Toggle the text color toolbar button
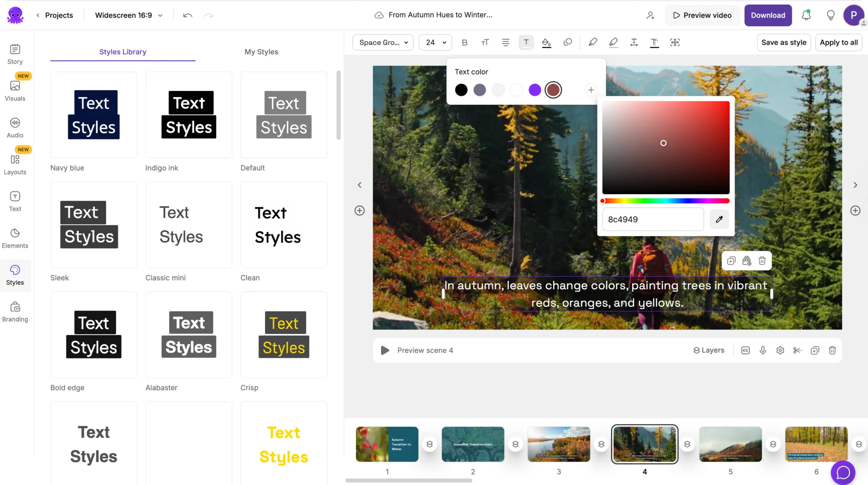The width and height of the screenshot is (868, 485). pos(526,42)
